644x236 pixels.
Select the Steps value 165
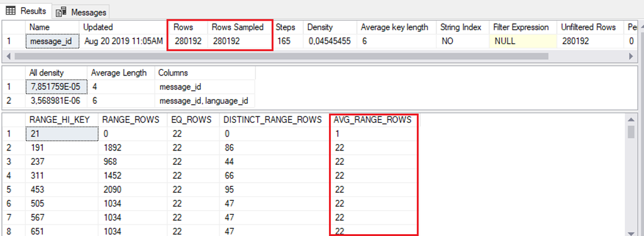(x=287, y=41)
